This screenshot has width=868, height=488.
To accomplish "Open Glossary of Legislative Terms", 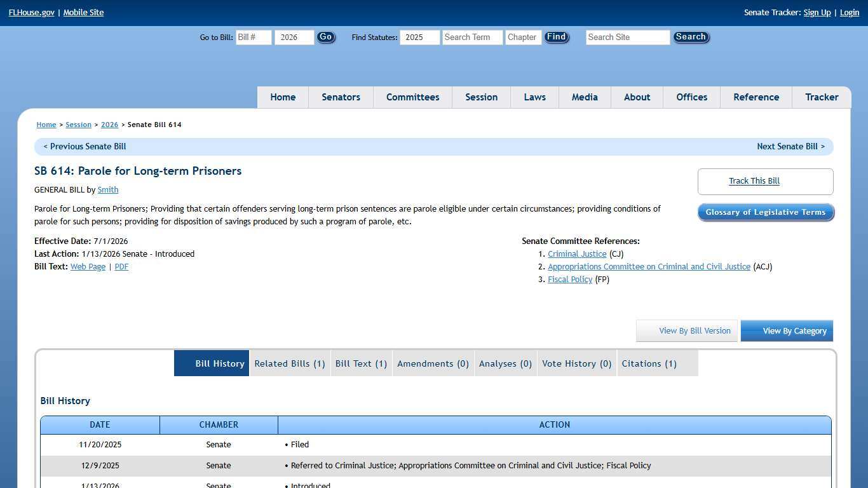I will pyautogui.click(x=765, y=212).
